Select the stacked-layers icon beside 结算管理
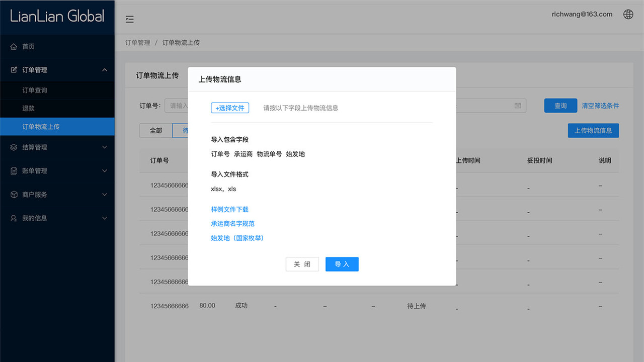The width and height of the screenshot is (644, 362). [15, 147]
